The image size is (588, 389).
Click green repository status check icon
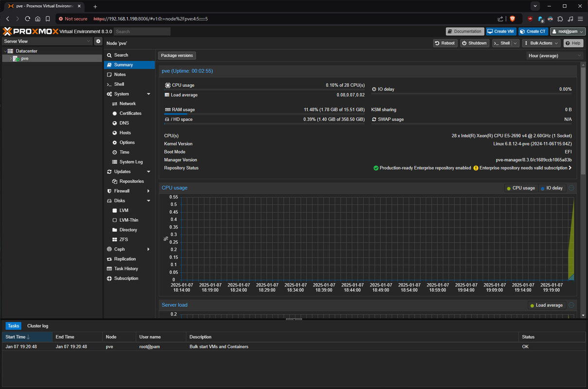tap(376, 168)
